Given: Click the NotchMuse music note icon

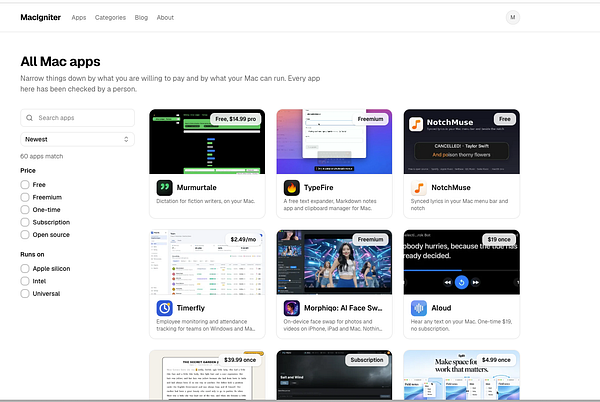Looking at the screenshot, I should coord(419,187).
